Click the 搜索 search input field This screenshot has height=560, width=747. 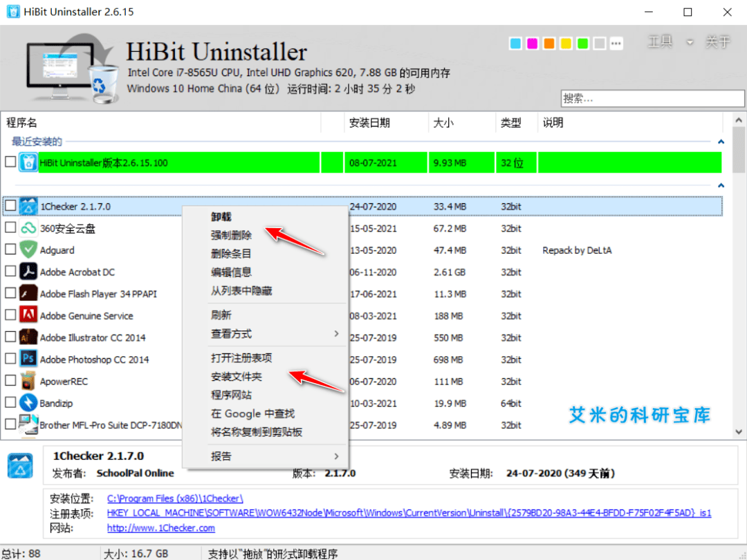652,99
